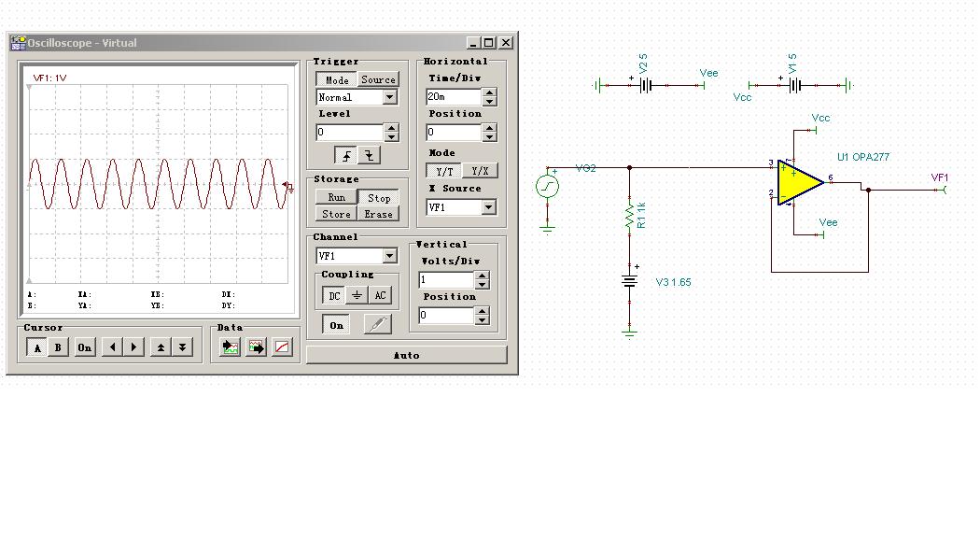The width and height of the screenshot is (980, 552).
Task: Click Erase button
Action: [x=379, y=214]
